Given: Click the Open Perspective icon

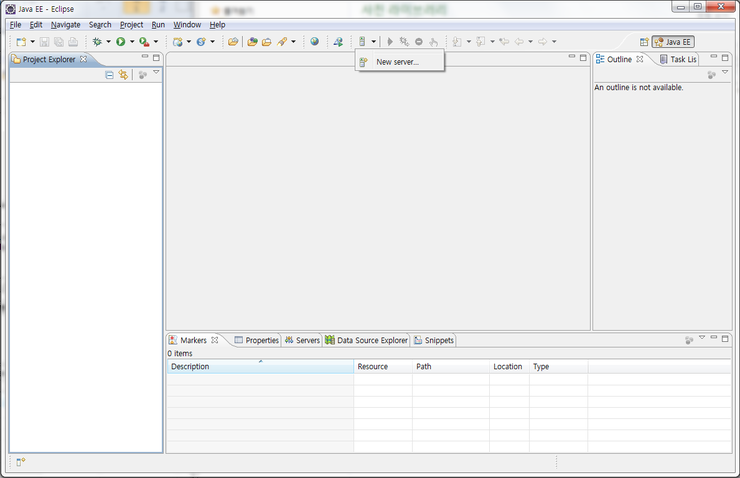Looking at the screenshot, I should (644, 42).
